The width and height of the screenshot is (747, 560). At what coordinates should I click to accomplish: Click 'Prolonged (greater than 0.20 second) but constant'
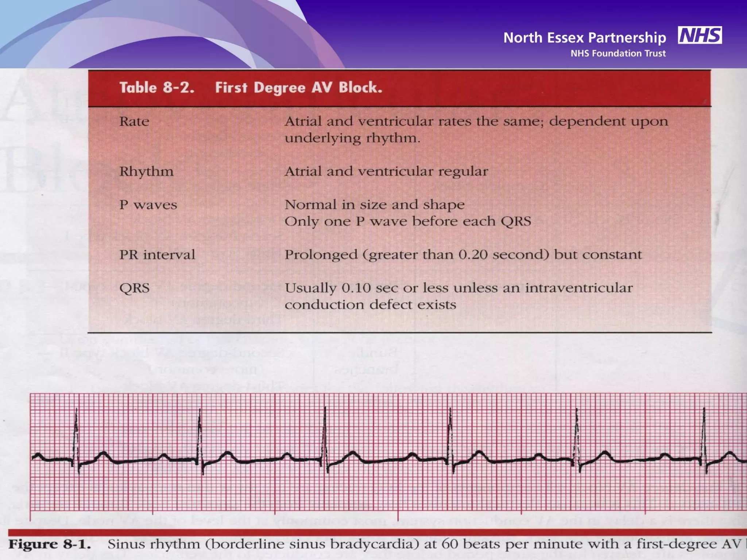(x=463, y=254)
